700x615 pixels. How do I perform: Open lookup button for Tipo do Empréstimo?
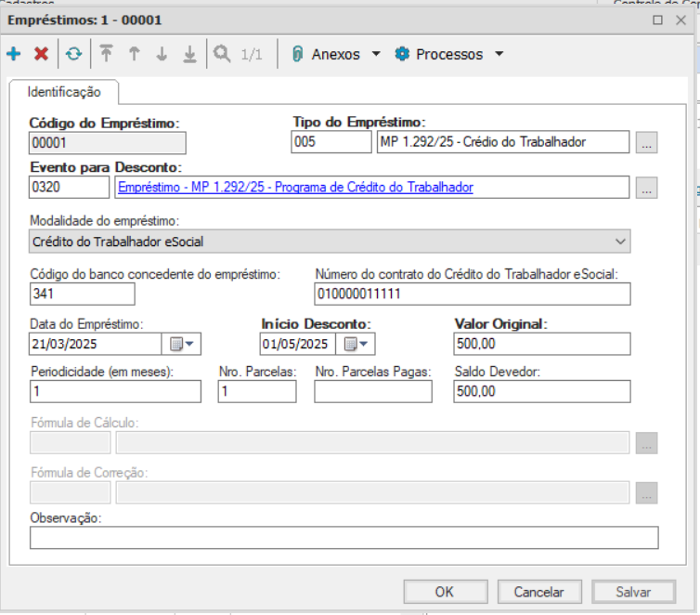pyautogui.click(x=646, y=142)
